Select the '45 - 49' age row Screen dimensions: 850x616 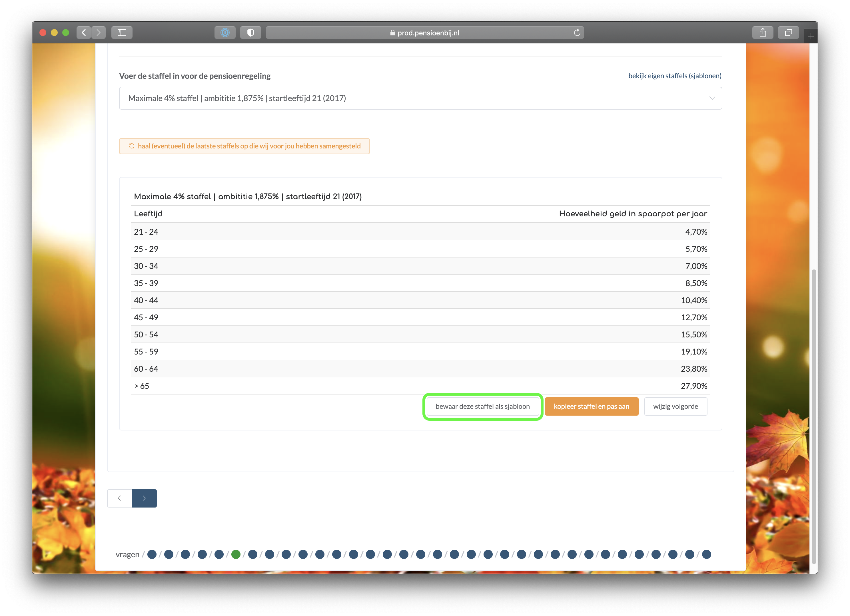420,317
